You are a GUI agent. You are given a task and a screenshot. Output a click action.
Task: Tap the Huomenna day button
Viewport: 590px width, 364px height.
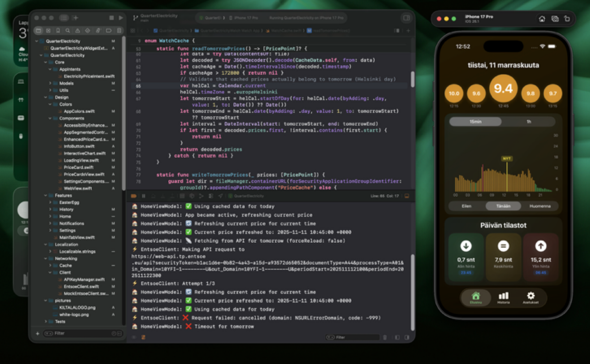coord(539,206)
